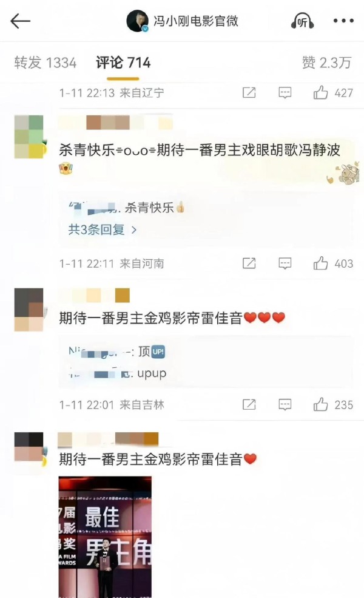Reply to the comment posted from 吉林
Image resolution: width=364 pixels, height=598 pixels.
[285, 405]
